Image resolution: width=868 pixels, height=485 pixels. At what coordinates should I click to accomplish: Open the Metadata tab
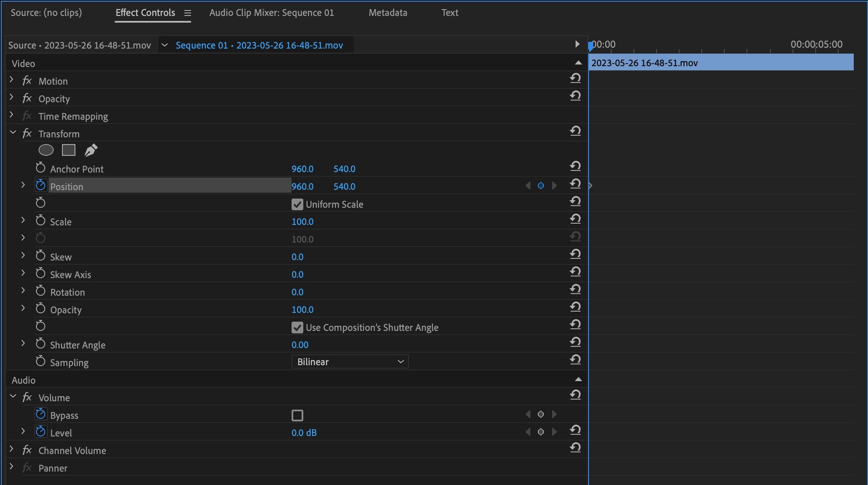[387, 13]
